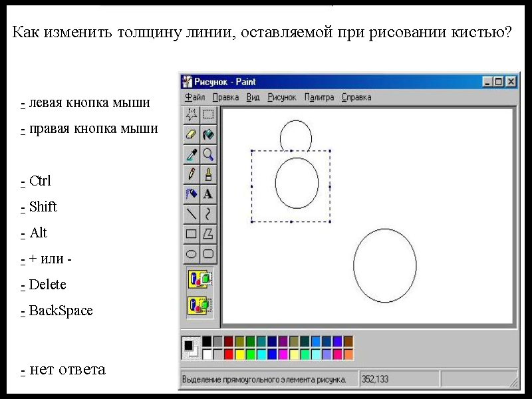The image size is (532, 399).
Task: Choose the Rounded Rectangle tool
Action: 208,254
